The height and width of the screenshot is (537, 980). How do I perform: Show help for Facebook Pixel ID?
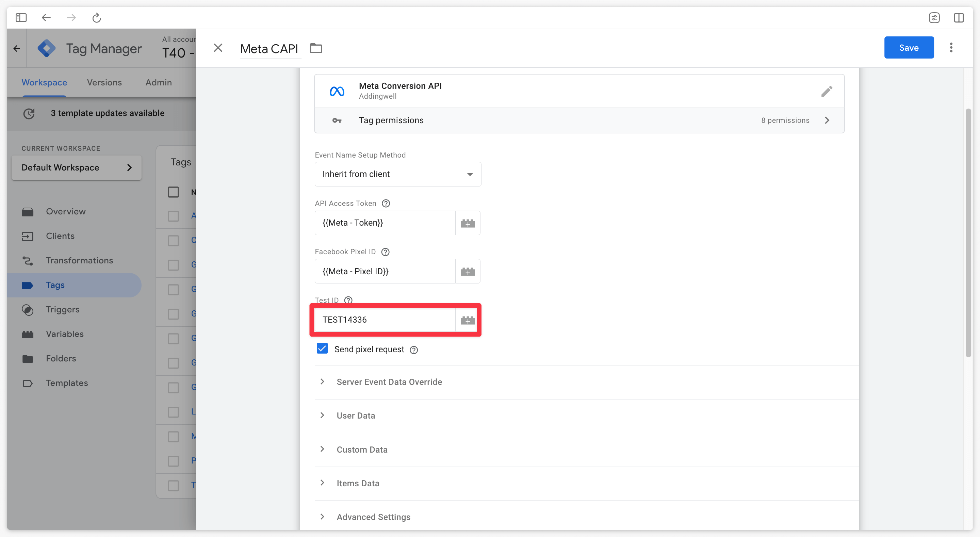pyautogui.click(x=385, y=252)
